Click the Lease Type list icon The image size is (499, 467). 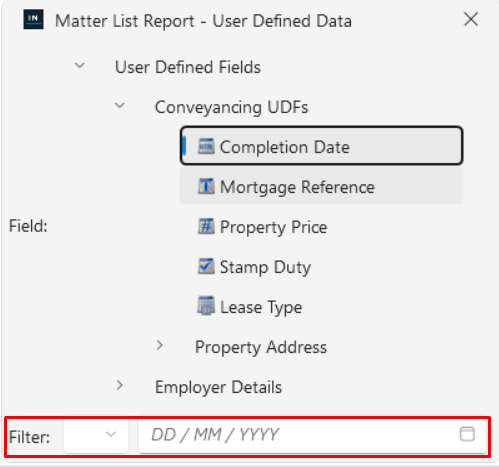coord(206,306)
